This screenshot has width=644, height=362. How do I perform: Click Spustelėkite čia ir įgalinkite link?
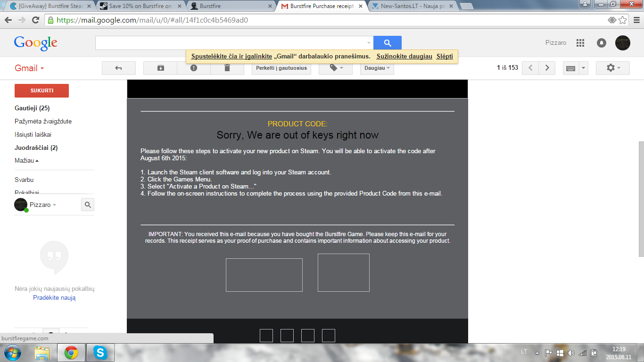pyautogui.click(x=231, y=56)
